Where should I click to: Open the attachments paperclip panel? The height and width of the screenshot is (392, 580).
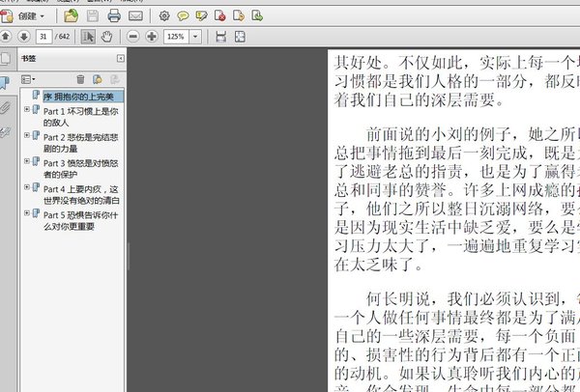tap(5, 108)
